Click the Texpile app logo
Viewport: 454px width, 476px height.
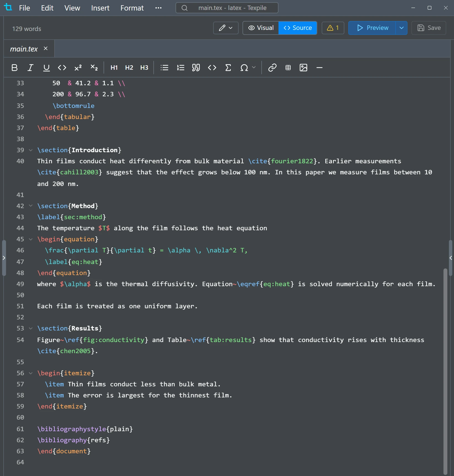pyautogui.click(x=8, y=7)
